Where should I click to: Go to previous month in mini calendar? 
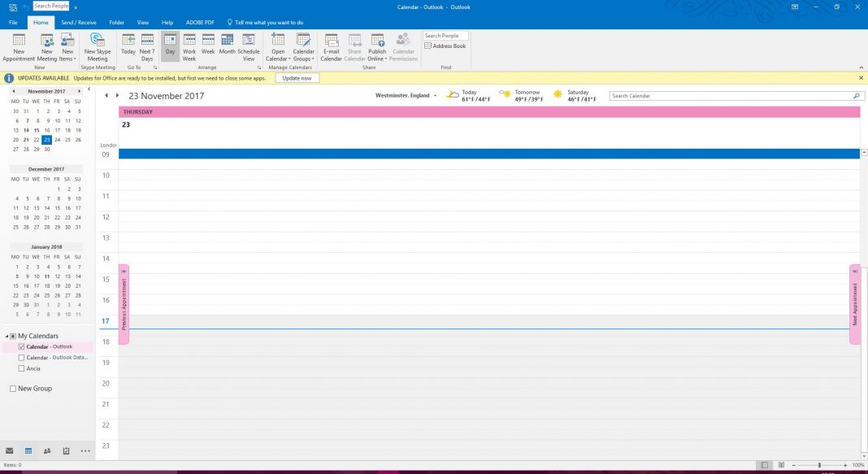13,91
